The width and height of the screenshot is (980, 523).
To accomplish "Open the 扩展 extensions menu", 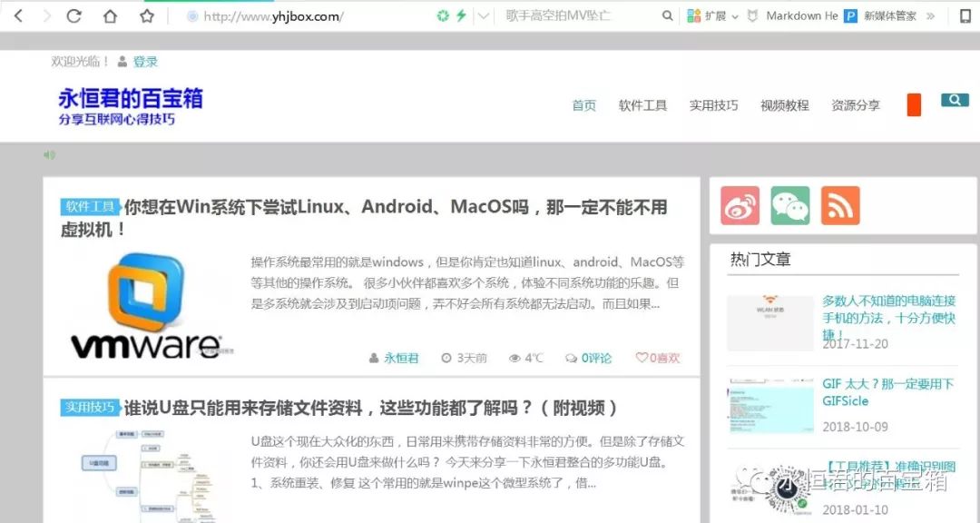I will coord(712,16).
